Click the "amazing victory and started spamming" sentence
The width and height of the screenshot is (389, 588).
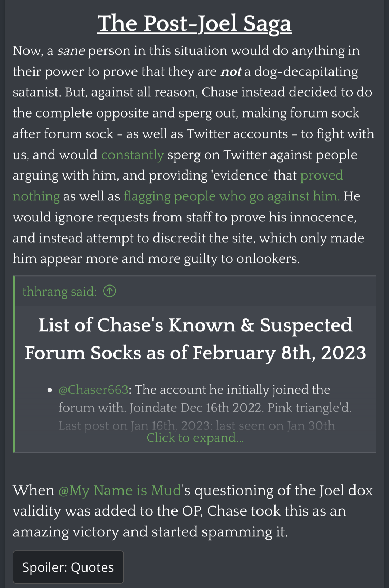(150, 532)
